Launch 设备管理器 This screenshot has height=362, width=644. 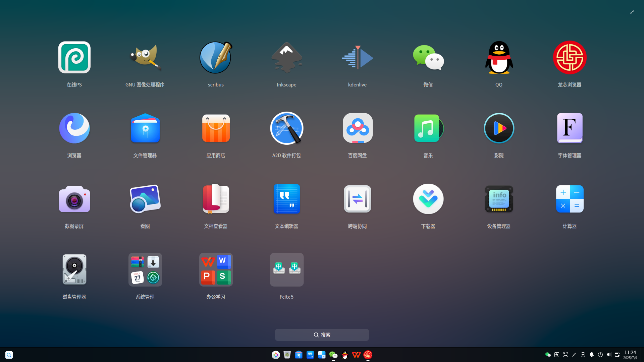coord(499,199)
